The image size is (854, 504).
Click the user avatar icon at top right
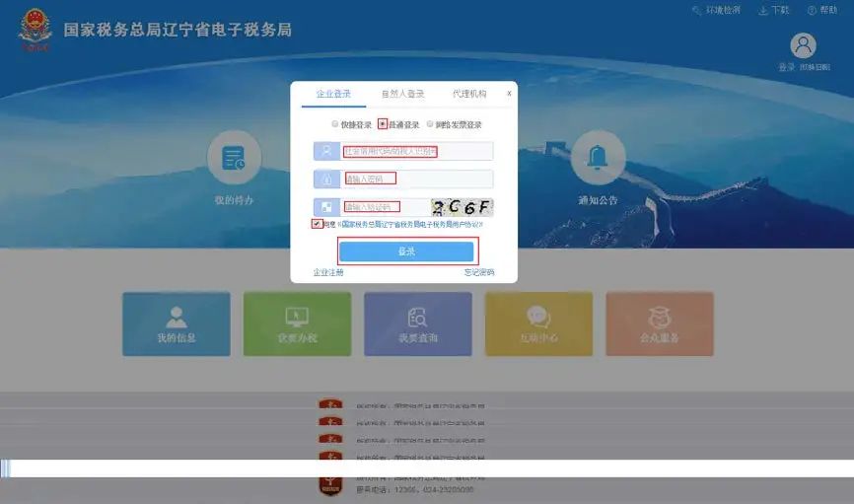(x=804, y=45)
